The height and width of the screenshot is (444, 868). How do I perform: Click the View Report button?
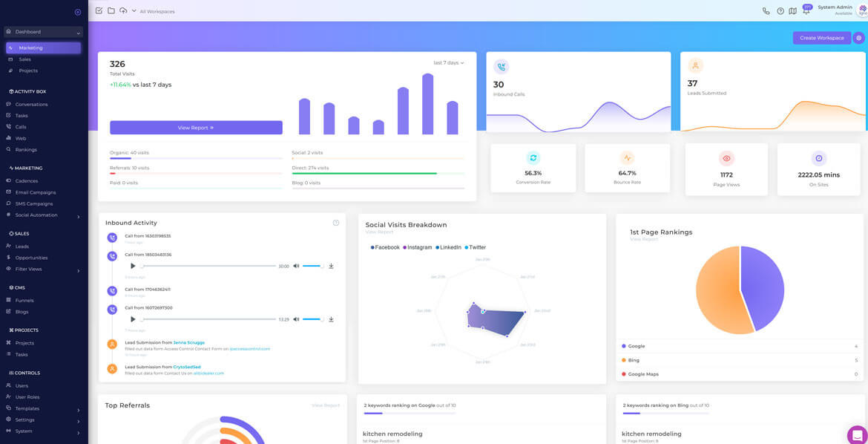pos(196,128)
